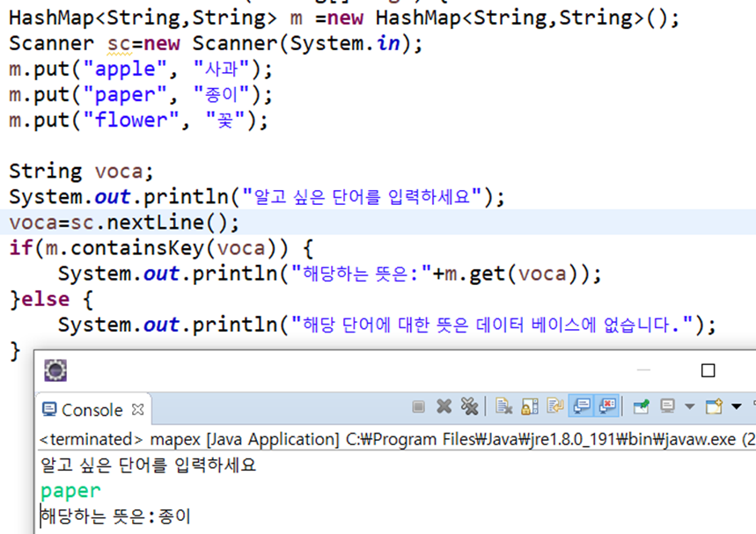
Task: Expand the Open Console dropdown arrow
Action: coord(737,406)
